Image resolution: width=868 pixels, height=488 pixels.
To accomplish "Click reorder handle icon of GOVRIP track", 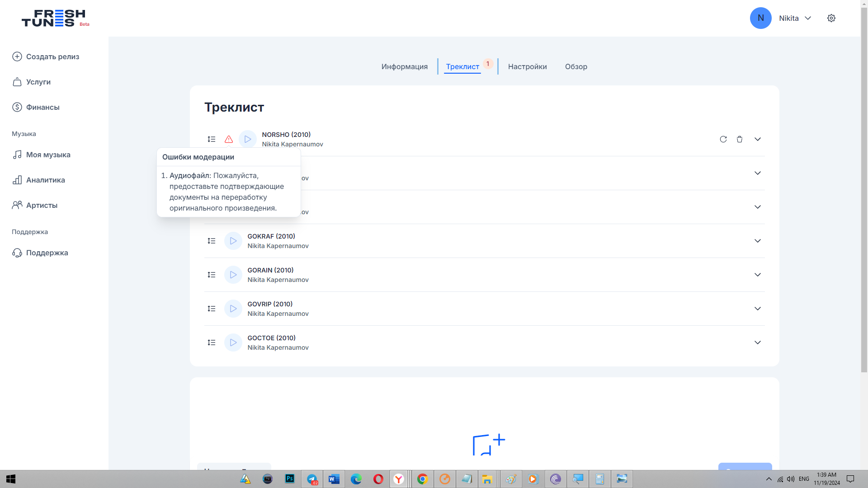I will (x=212, y=309).
